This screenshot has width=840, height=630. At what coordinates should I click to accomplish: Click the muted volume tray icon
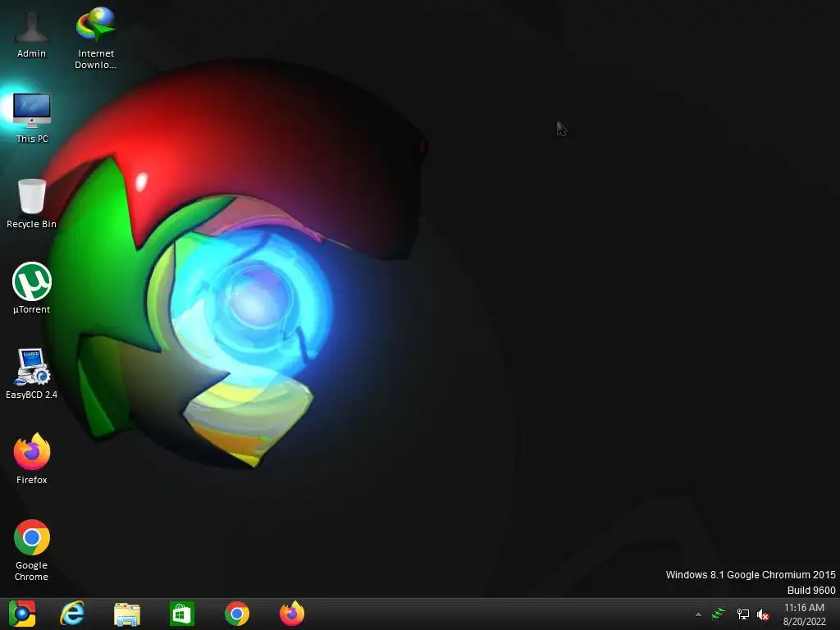pos(763,614)
